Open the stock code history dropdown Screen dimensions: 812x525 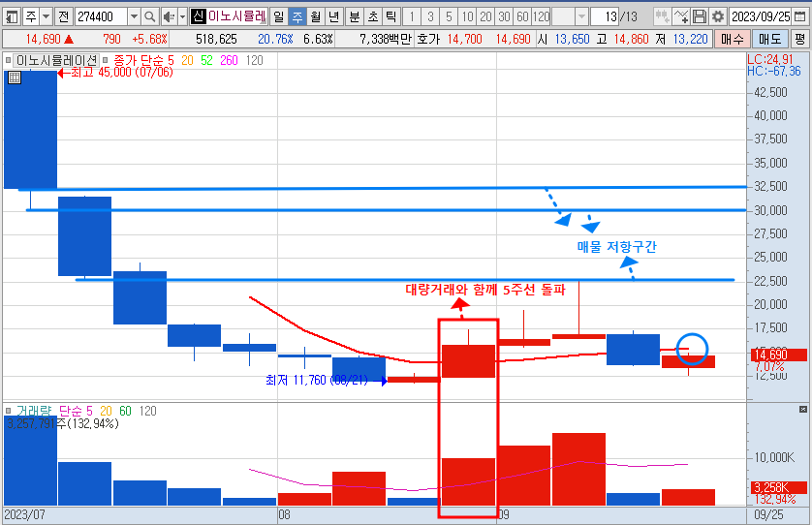pyautogui.click(x=134, y=17)
